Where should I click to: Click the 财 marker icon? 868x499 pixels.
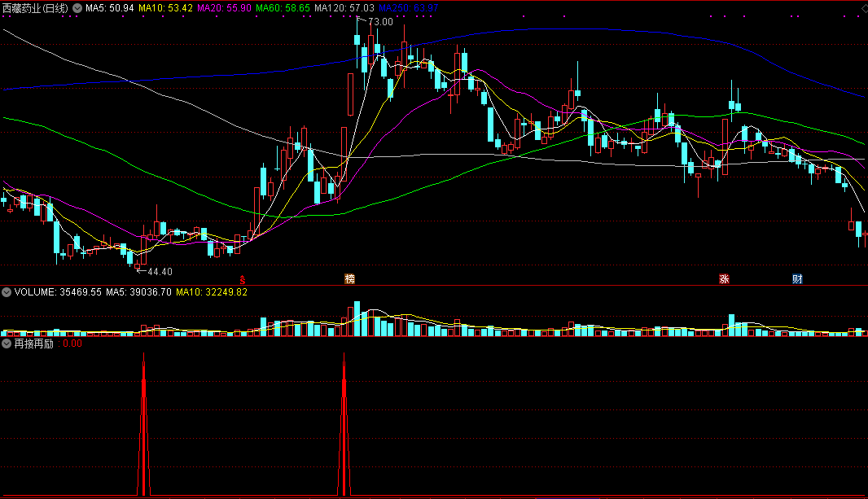(x=797, y=279)
